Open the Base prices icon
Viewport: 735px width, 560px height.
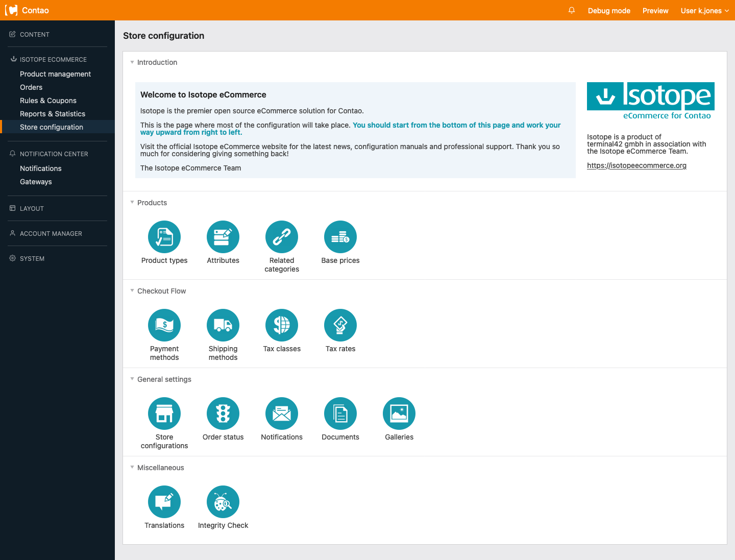click(340, 237)
